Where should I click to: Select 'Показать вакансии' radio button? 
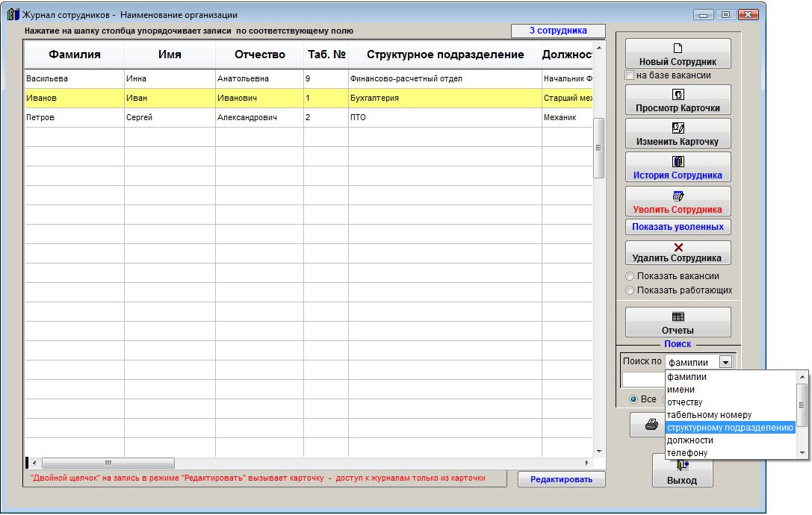(630, 276)
